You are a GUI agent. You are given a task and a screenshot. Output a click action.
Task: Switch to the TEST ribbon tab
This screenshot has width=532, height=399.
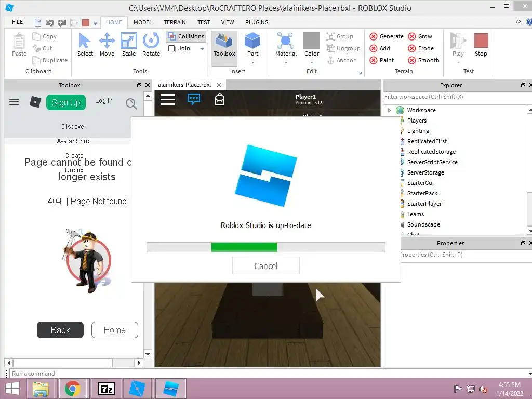204,22
